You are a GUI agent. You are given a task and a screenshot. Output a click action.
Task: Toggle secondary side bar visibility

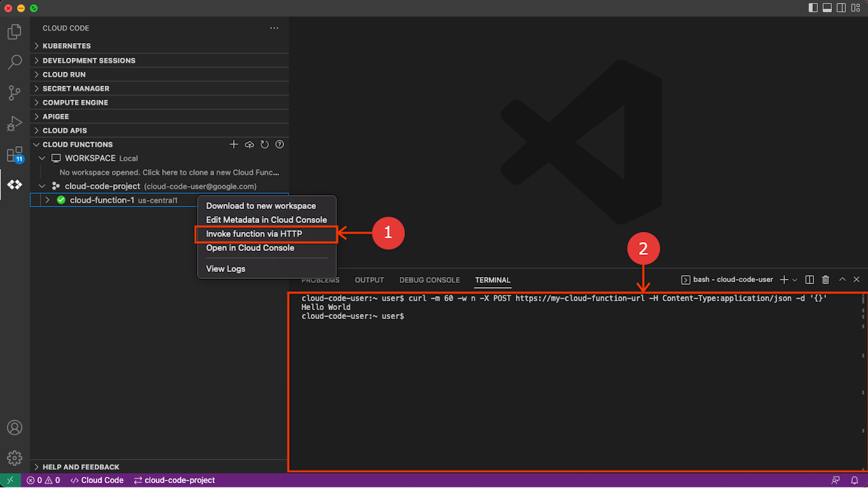[x=841, y=8]
